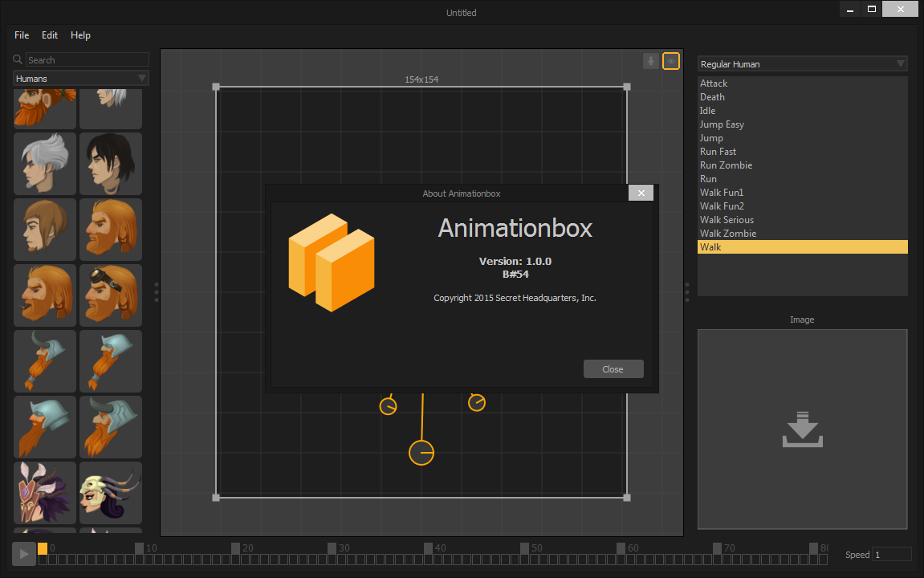Click the frame 40 timeline marker
Viewport: 924px width, 578px height.
coord(429,548)
